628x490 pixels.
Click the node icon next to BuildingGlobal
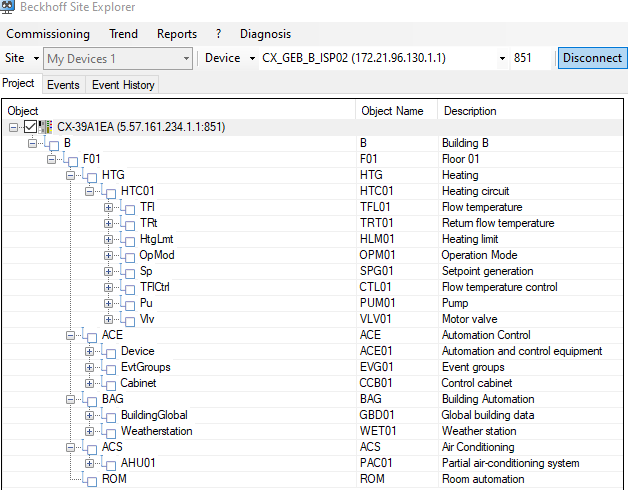pyautogui.click(x=109, y=416)
